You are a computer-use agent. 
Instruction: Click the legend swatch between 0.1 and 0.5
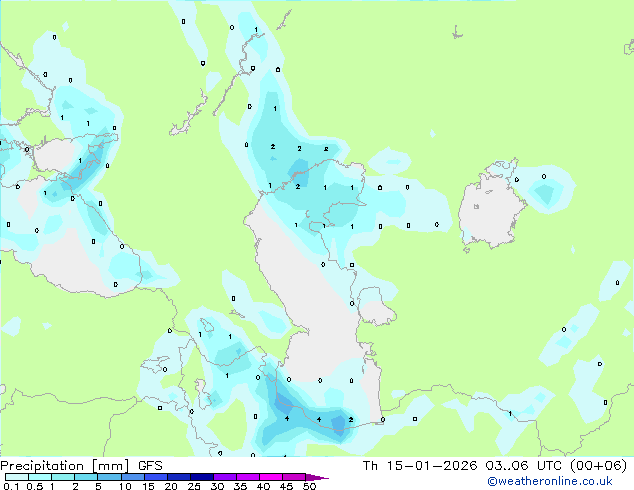click(17, 477)
